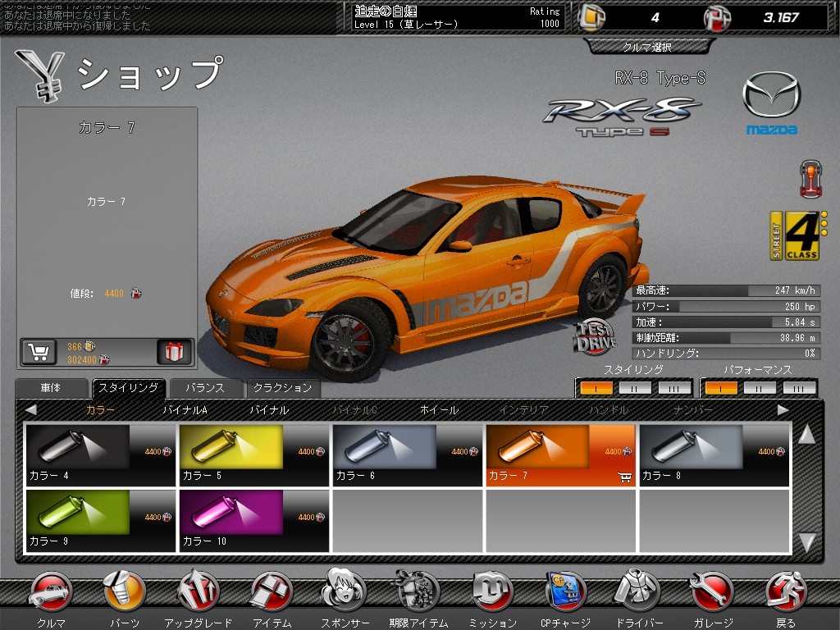Click the cart icon on カラー 7 tile

(624, 477)
